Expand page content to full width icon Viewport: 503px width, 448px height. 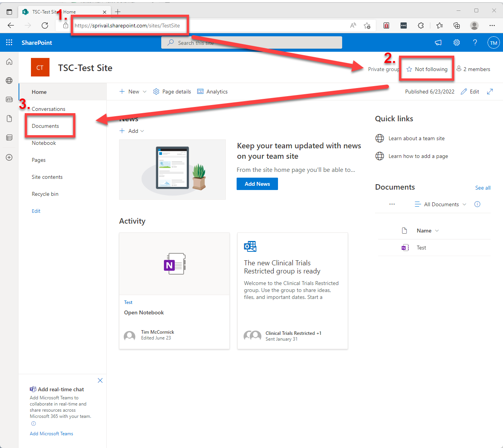(x=490, y=92)
